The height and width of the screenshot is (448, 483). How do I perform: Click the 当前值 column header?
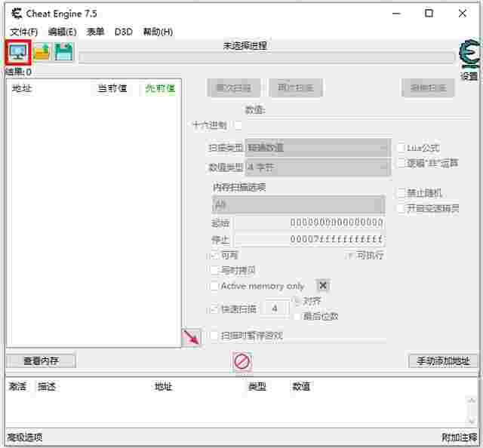point(112,89)
